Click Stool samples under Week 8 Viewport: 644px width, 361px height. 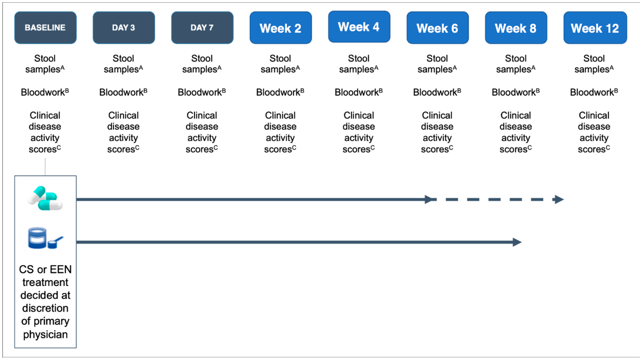516,64
